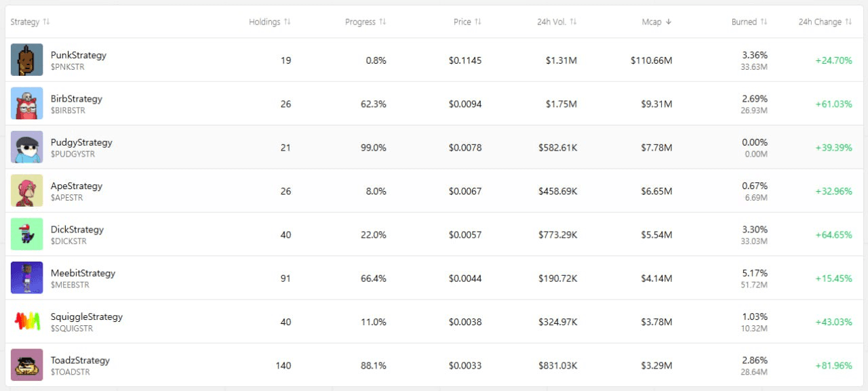Open the PunkStrategy name link

pyautogui.click(x=79, y=55)
